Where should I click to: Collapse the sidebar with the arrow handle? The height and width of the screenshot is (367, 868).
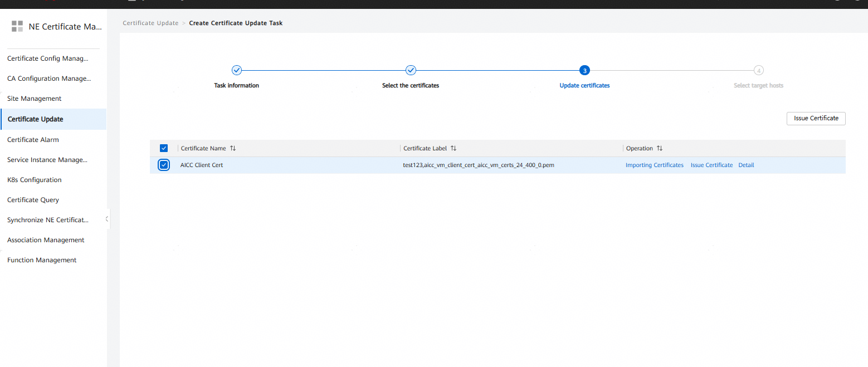coord(106,219)
